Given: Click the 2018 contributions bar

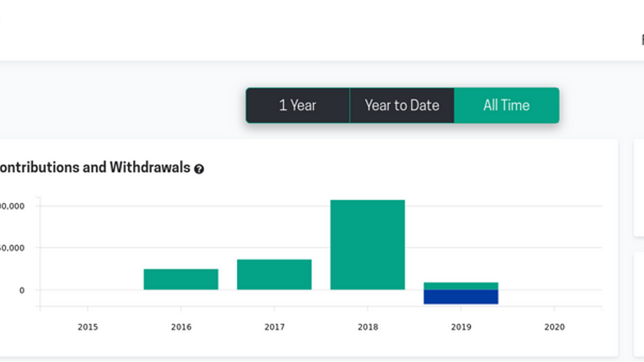Looking at the screenshot, I should 368,245.
